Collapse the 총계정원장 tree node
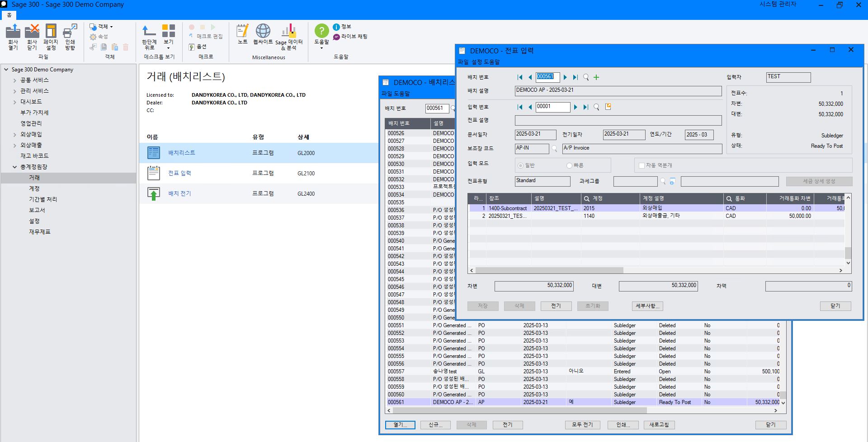The width and height of the screenshot is (868, 442). coord(14,167)
